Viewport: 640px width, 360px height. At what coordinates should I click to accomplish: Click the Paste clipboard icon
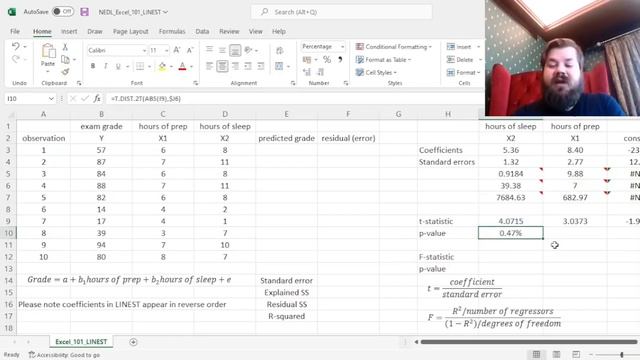click(x=48, y=51)
